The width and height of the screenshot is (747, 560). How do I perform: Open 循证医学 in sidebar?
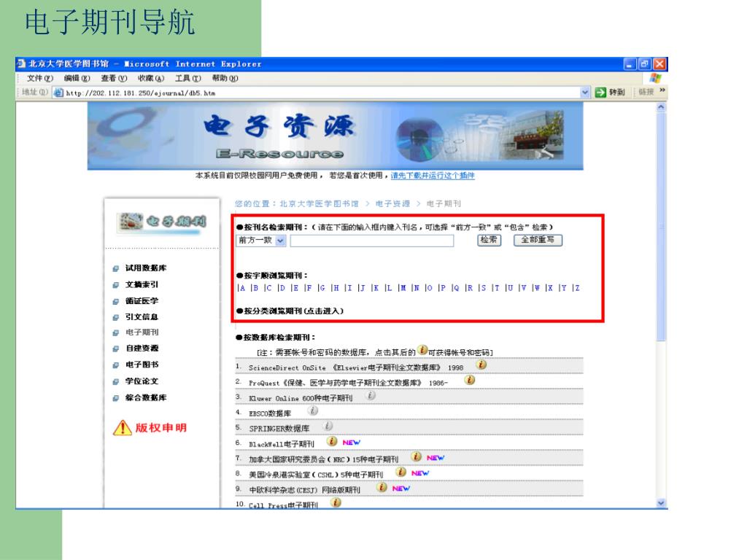[x=142, y=301]
